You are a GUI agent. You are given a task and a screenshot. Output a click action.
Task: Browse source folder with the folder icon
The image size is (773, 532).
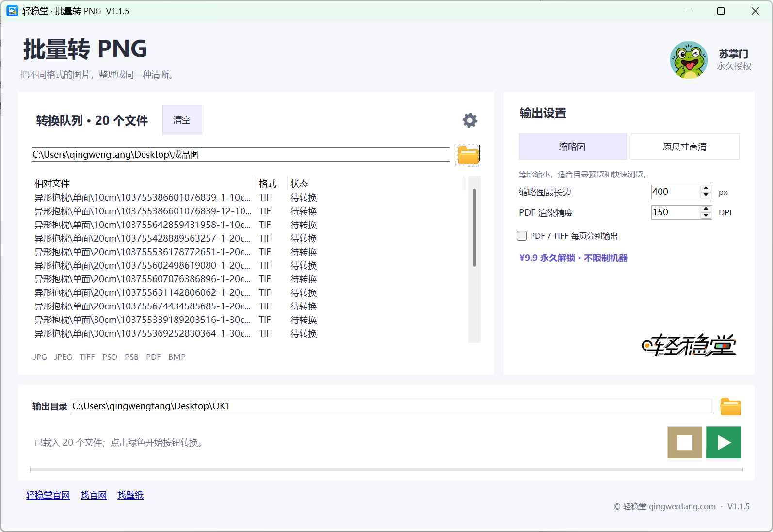[x=468, y=155]
